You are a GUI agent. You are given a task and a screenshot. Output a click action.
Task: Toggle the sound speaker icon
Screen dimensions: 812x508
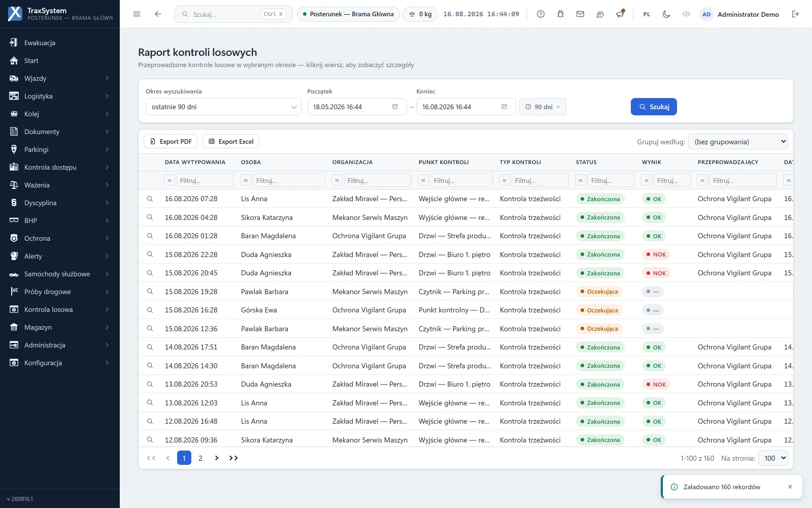point(686,14)
